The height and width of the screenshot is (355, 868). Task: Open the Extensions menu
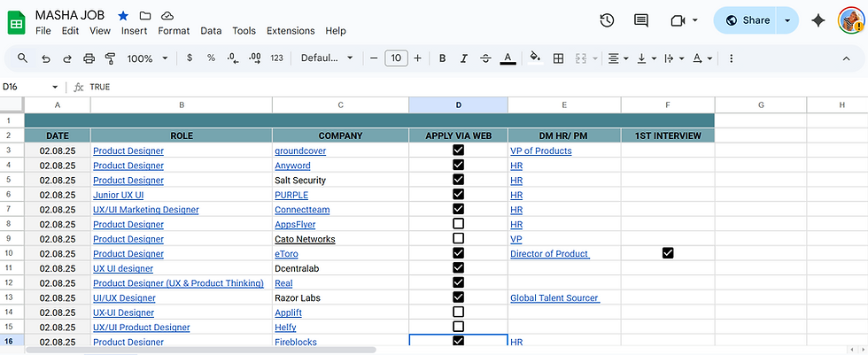coord(291,31)
